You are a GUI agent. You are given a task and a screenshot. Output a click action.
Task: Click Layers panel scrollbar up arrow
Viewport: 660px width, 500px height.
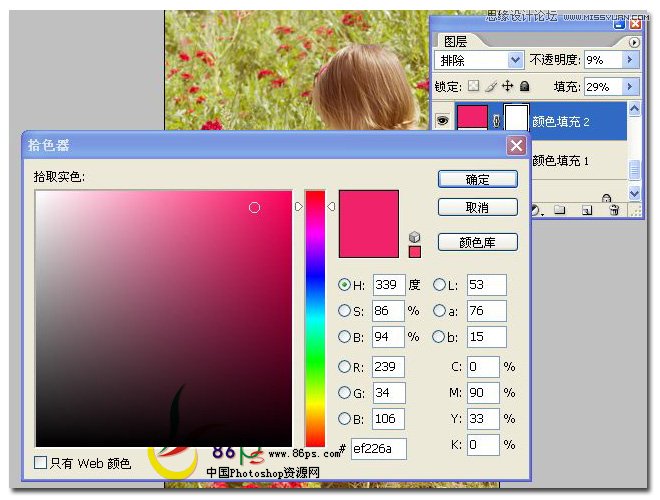634,109
